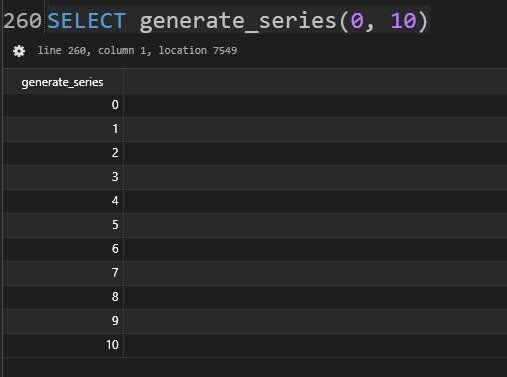Viewport: 507px width, 377px height.
Task: Select the result cell with value 6
Action: pos(63,249)
